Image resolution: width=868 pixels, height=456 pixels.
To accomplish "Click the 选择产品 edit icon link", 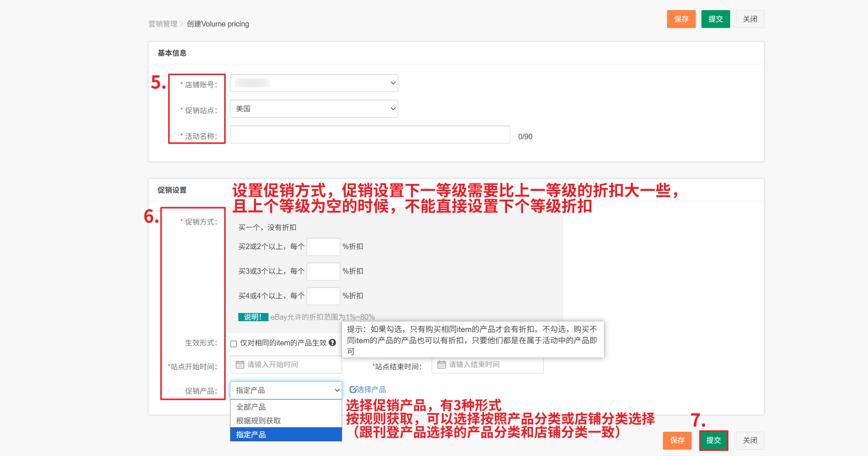I will point(368,390).
